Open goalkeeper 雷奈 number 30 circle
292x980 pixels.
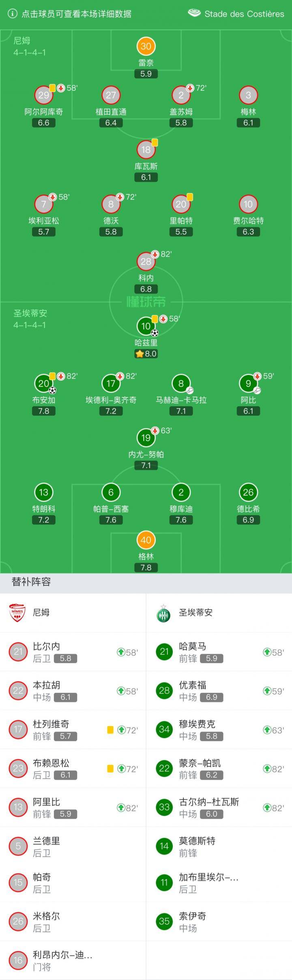146,46
